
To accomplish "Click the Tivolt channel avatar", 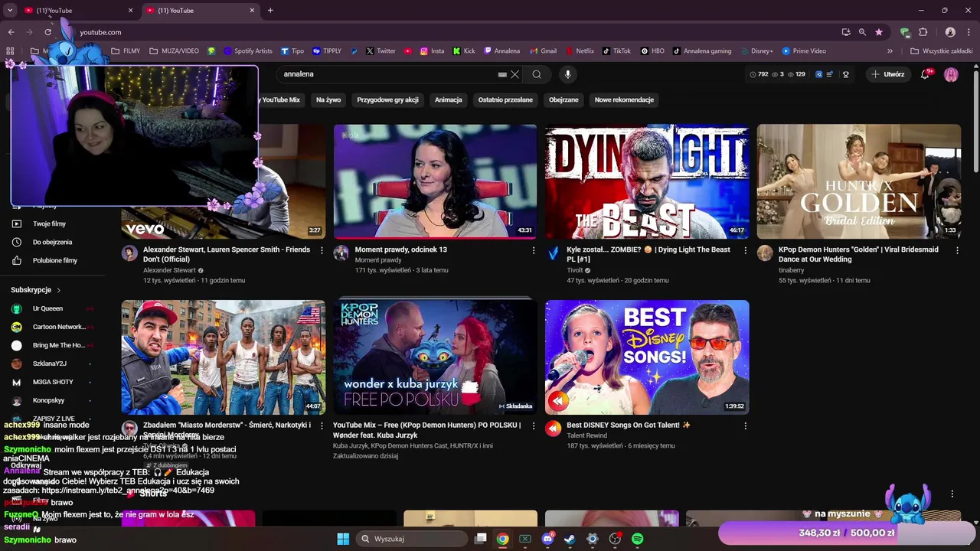I will (553, 253).
